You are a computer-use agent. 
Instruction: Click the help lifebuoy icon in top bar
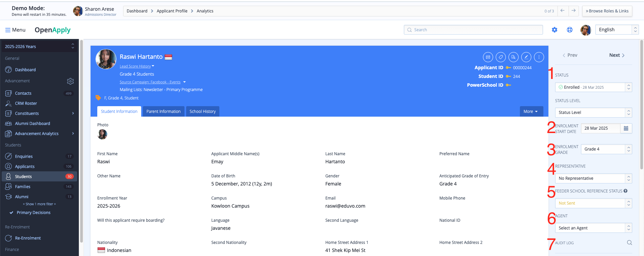pos(570,30)
